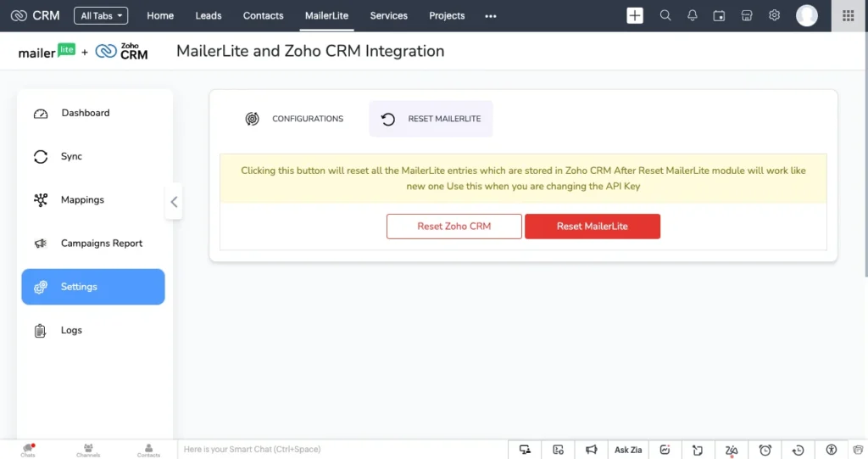Open the marketplace store icon
Screen dimensions: 868x459
[747, 15]
